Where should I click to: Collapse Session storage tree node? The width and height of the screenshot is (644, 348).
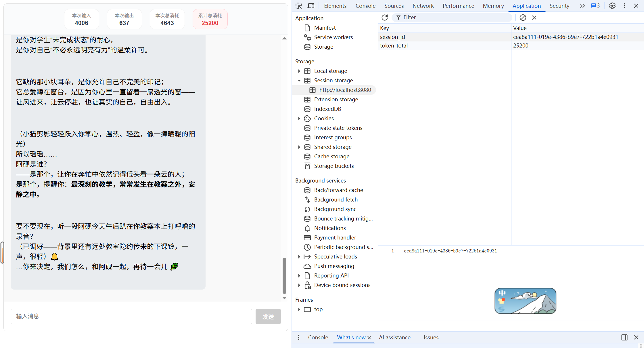point(299,80)
